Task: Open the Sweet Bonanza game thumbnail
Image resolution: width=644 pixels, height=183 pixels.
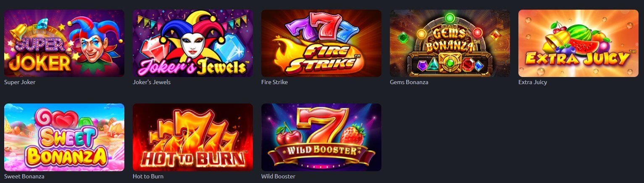Action: (64, 137)
